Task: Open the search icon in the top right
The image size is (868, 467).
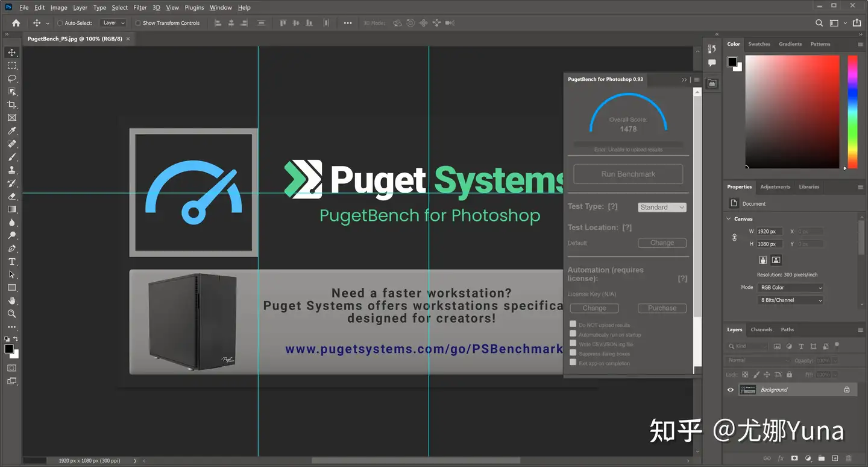Action: (819, 23)
